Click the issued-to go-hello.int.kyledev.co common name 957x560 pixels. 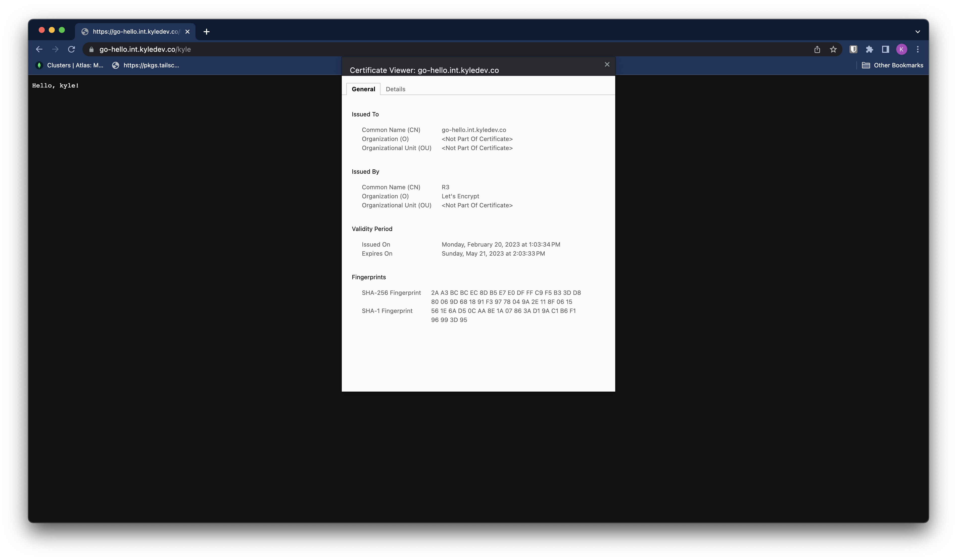(473, 130)
